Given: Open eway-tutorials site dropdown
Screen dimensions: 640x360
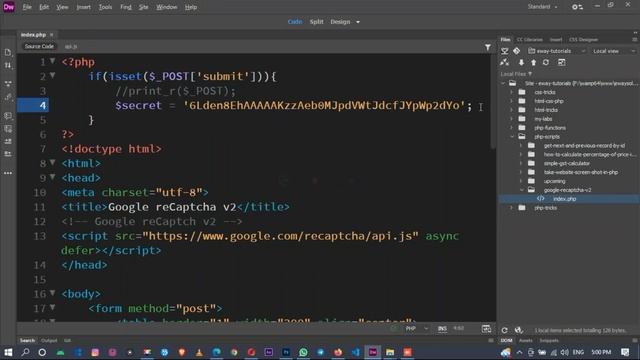Looking at the screenshot, I should tap(557, 51).
